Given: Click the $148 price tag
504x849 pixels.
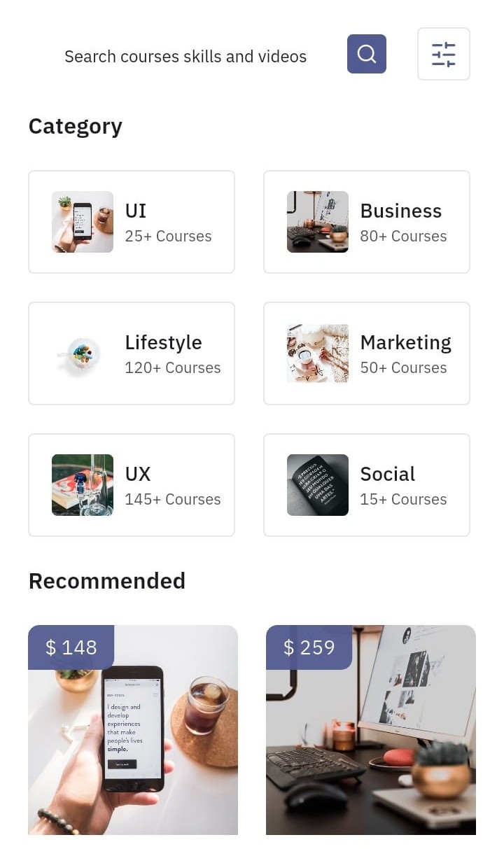Looking at the screenshot, I should (x=71, y=647).
